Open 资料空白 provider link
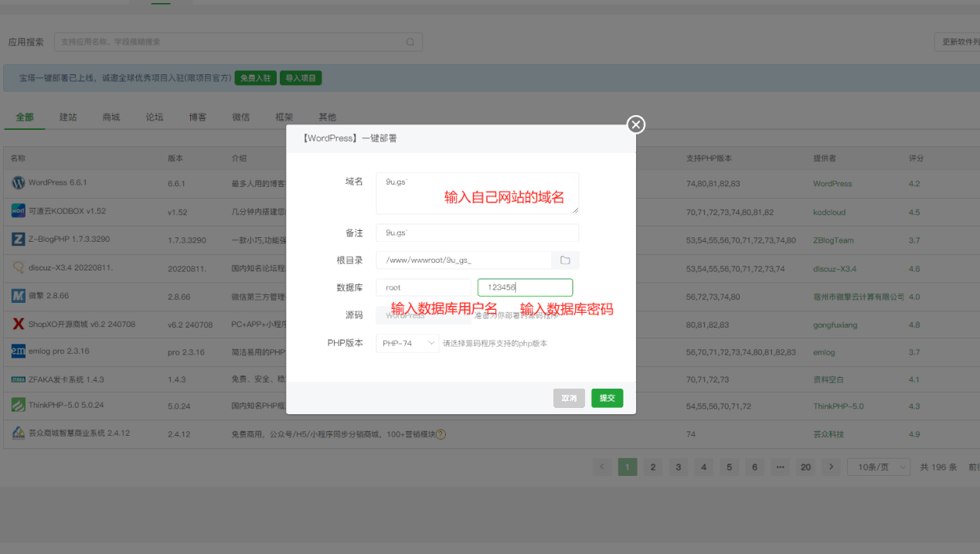 coord(829,380)
